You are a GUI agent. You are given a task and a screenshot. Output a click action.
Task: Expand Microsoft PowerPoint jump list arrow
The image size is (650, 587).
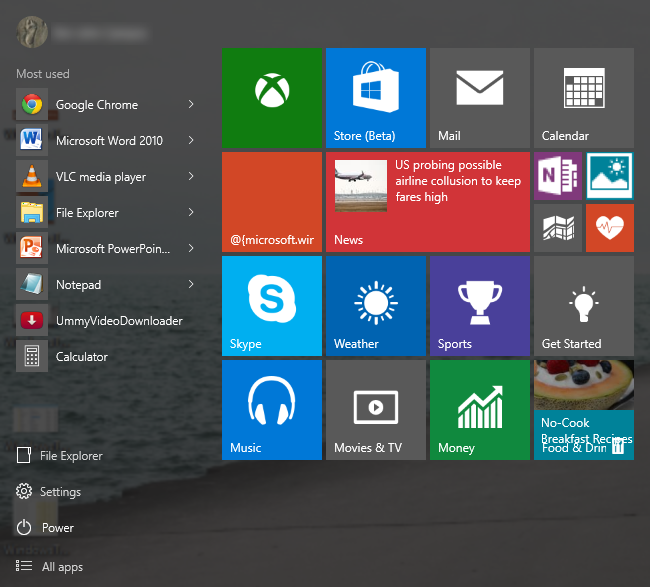191,248
